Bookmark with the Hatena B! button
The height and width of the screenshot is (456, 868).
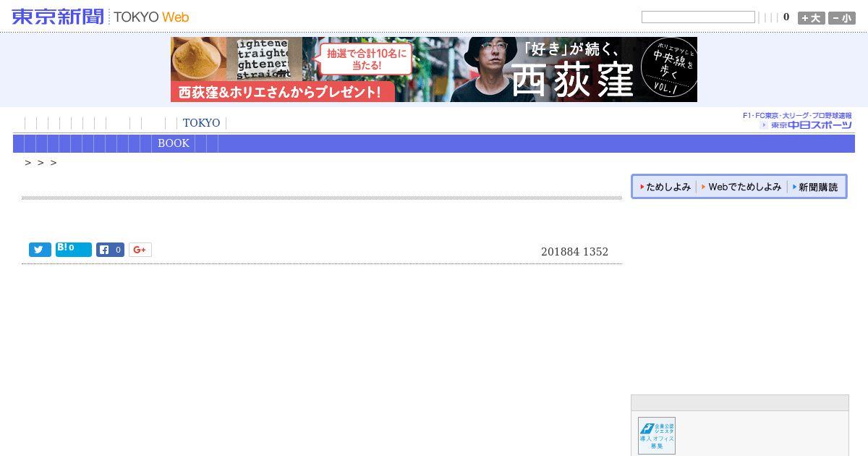74,250
